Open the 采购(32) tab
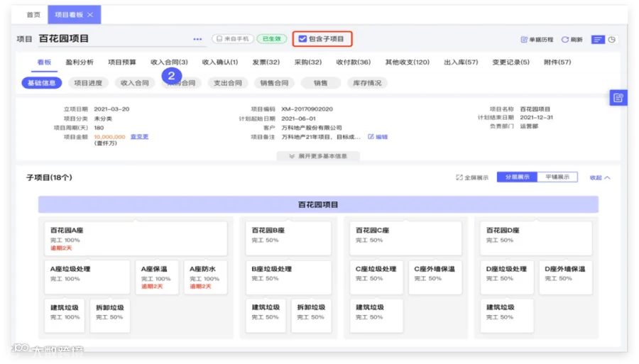This screenshot has width=639, height=364. point(308,62)
